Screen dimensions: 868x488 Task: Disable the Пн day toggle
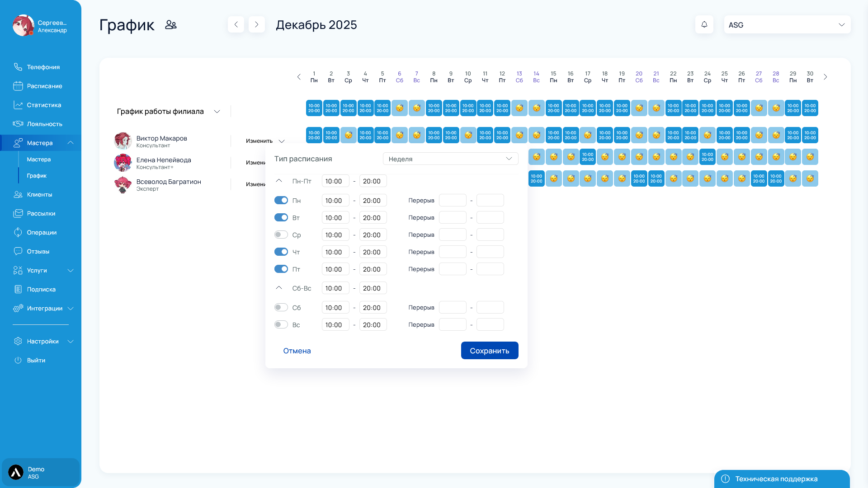(281, 200)
